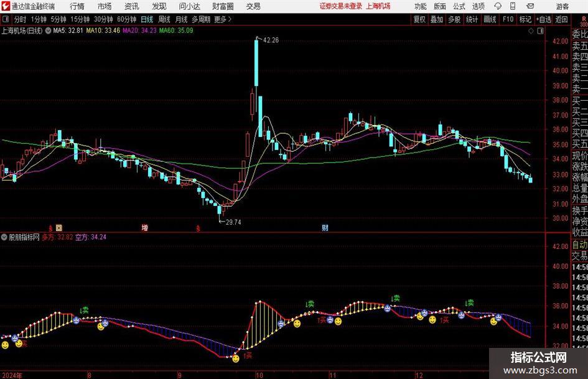Viewport: 588px width, 379px height.
Task: Click the 增 event marker on chart
Action: (144, 227)
